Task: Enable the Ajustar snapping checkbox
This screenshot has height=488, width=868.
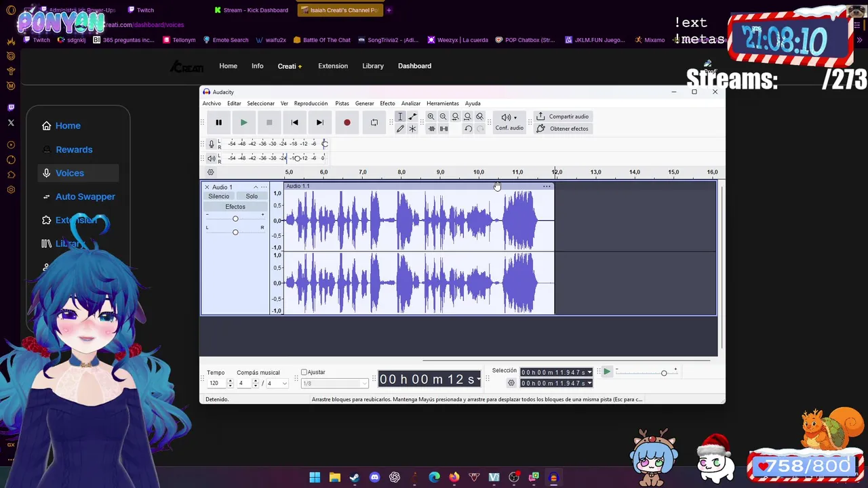Action: pos(304,372)
